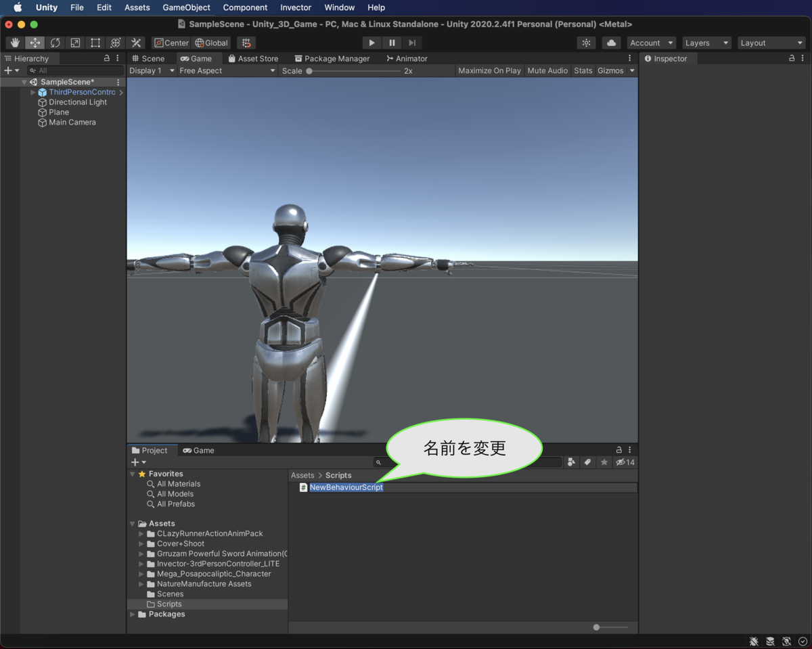Expand the ThirdPersonController object arrow
Viewport: 812px width, 649px height.
pyautogui.click(x=33, y=92)
